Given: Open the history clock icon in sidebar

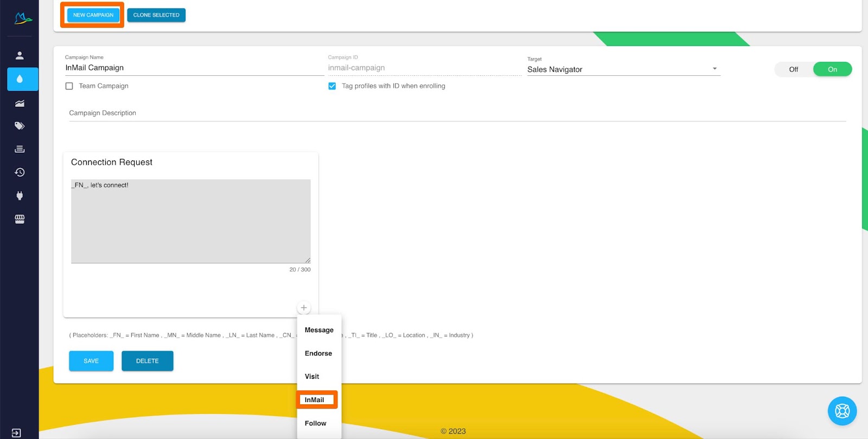Looking at the screenshot, I should pyautogui.click(x=20, y=172).
